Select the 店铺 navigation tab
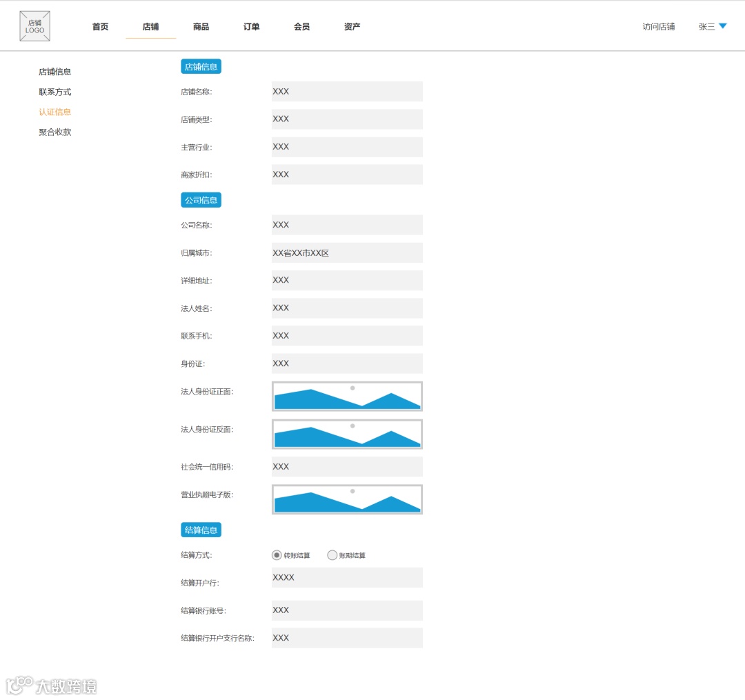 [x=150, y=27]
